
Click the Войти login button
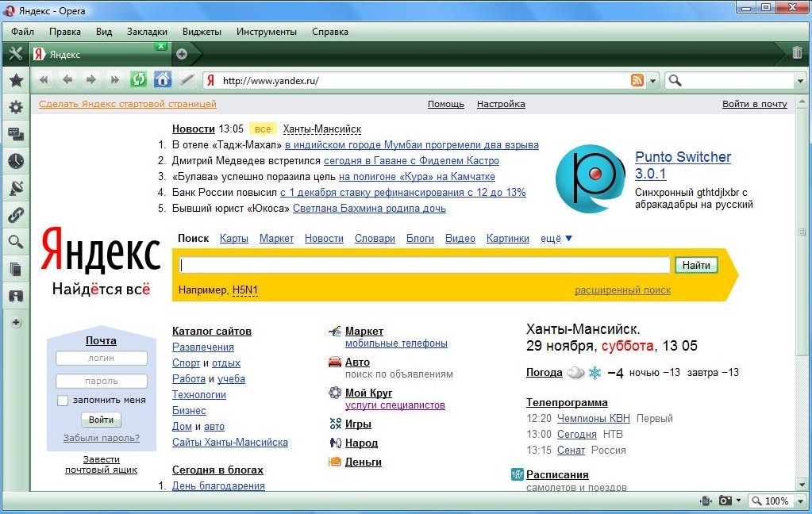pos(101,420)
